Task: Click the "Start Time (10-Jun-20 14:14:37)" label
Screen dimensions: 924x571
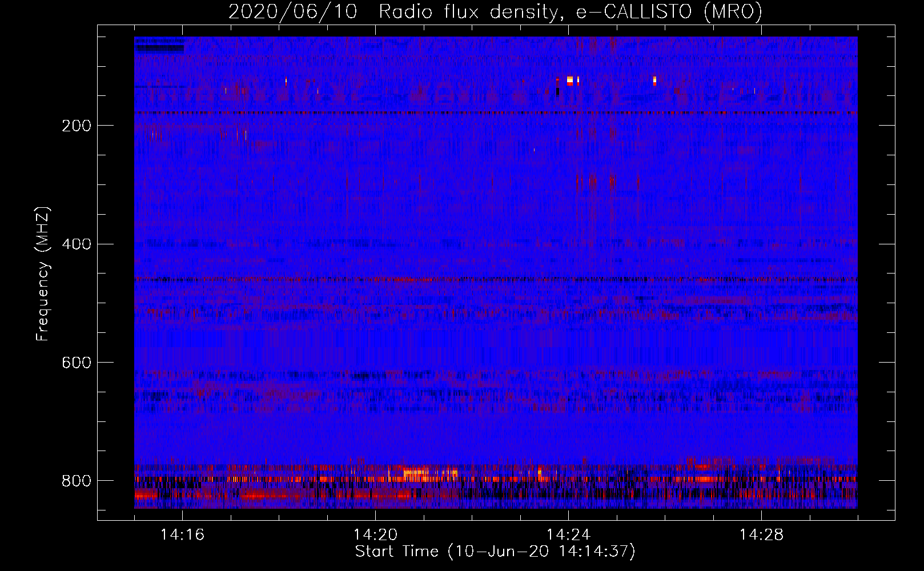Action: [495, 552]
